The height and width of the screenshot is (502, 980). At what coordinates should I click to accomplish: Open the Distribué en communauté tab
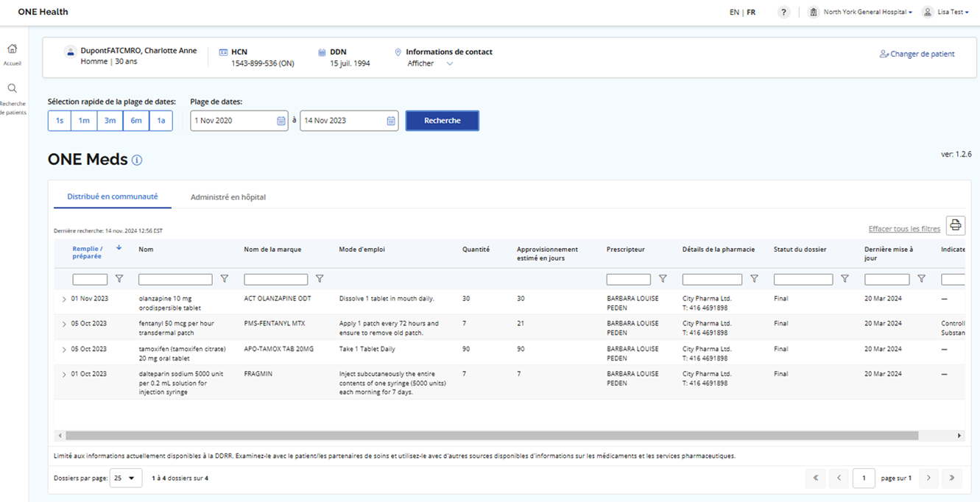[x=113, y=197]
